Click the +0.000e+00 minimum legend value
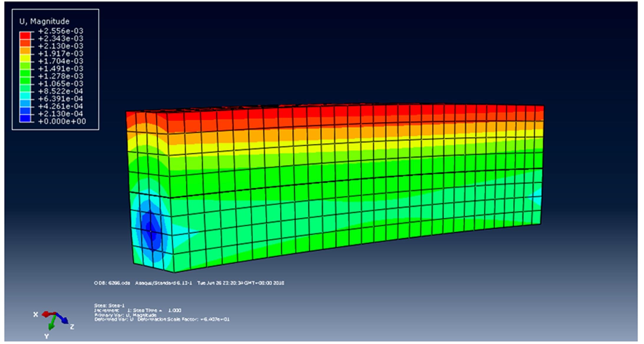The height and width of the screenshot is (344, 644). (x=62, y=121)
